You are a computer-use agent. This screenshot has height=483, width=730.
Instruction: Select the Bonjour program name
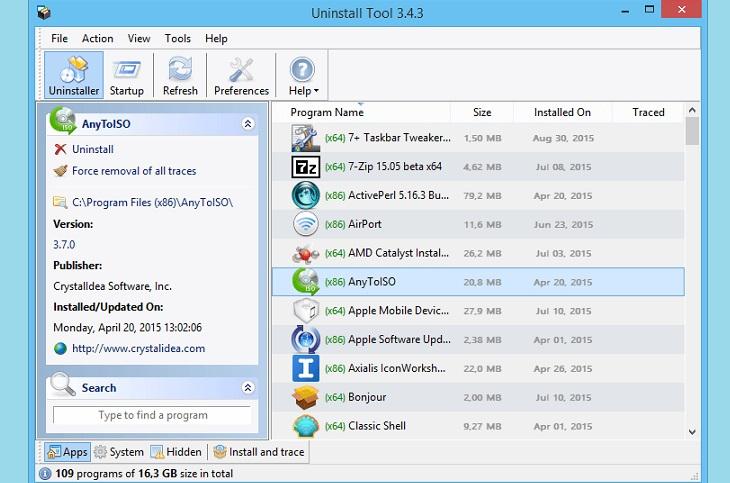[x=367, y=397]
